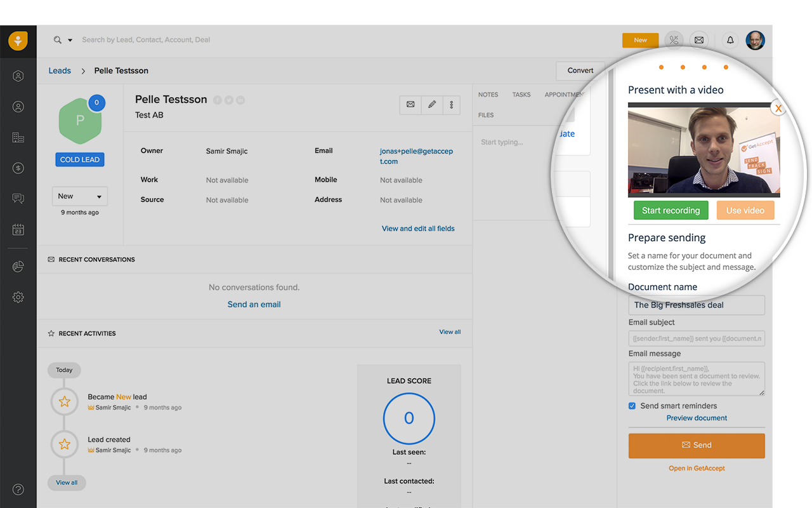
Task: Click the Convert button
Action: [580, 70]
